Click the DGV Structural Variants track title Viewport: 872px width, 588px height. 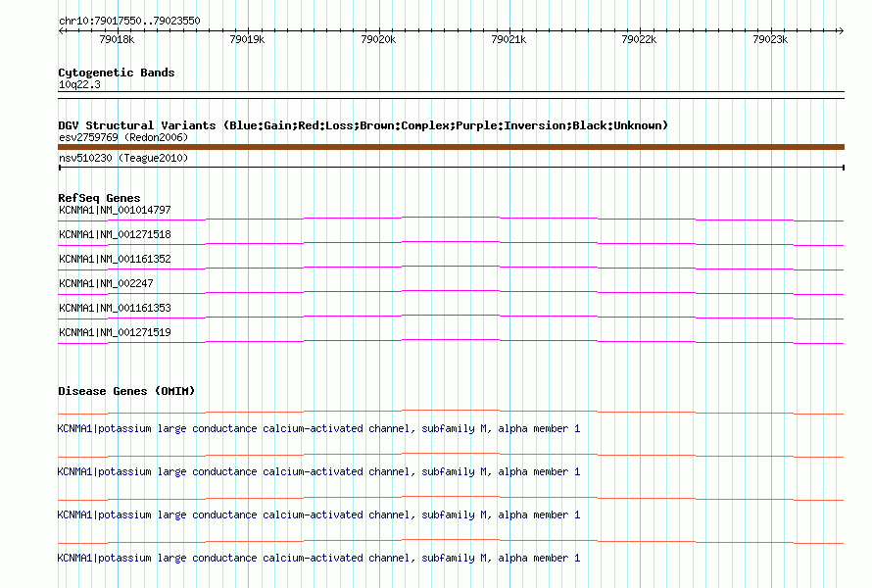click(363, 125)
